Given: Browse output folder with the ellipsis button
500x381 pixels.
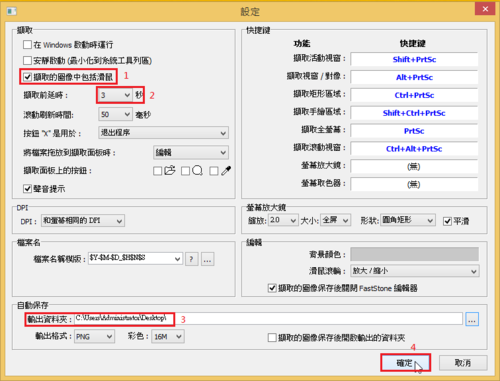Looking at the screenshot, I should [472, 319].
